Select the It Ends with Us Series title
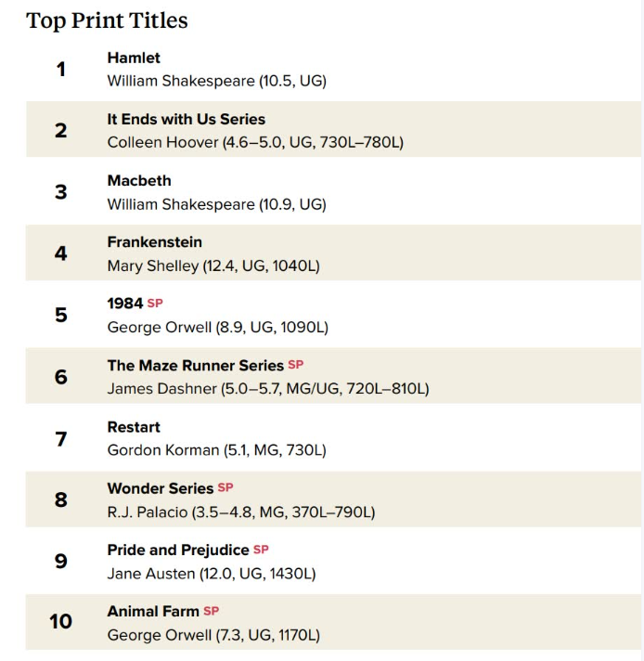 [x=187, y=120]
